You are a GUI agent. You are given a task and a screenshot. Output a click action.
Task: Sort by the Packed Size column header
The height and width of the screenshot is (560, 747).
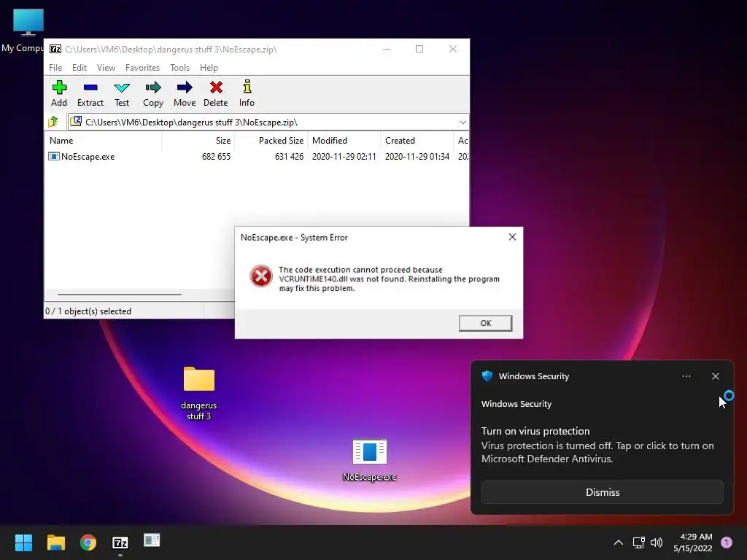click(271, 141)
